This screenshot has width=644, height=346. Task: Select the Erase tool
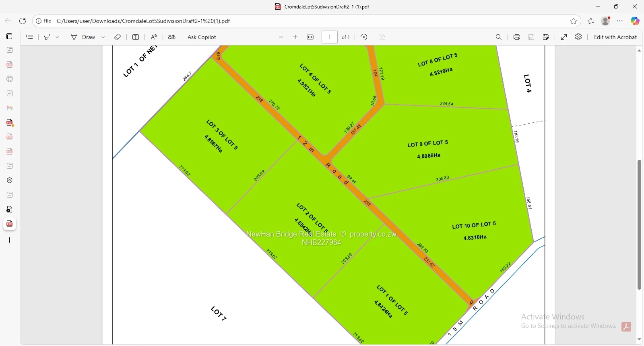click(118, 37)
